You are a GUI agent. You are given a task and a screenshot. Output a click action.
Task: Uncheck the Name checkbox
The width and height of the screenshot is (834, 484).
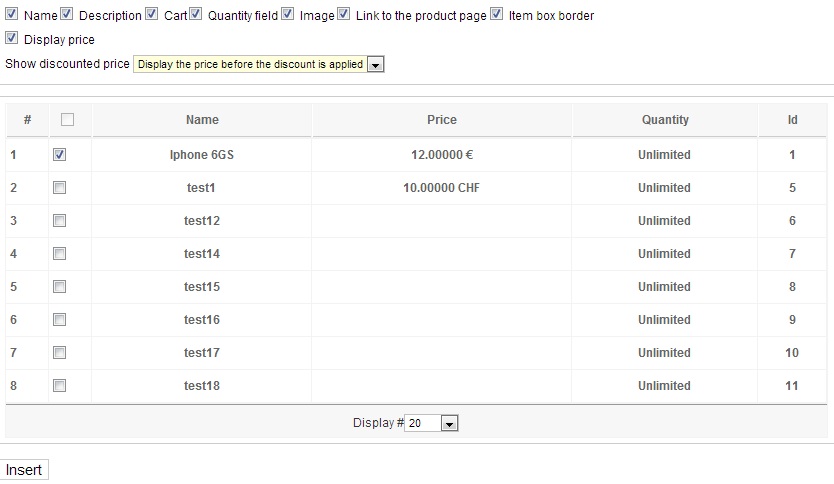pos(12,15)
